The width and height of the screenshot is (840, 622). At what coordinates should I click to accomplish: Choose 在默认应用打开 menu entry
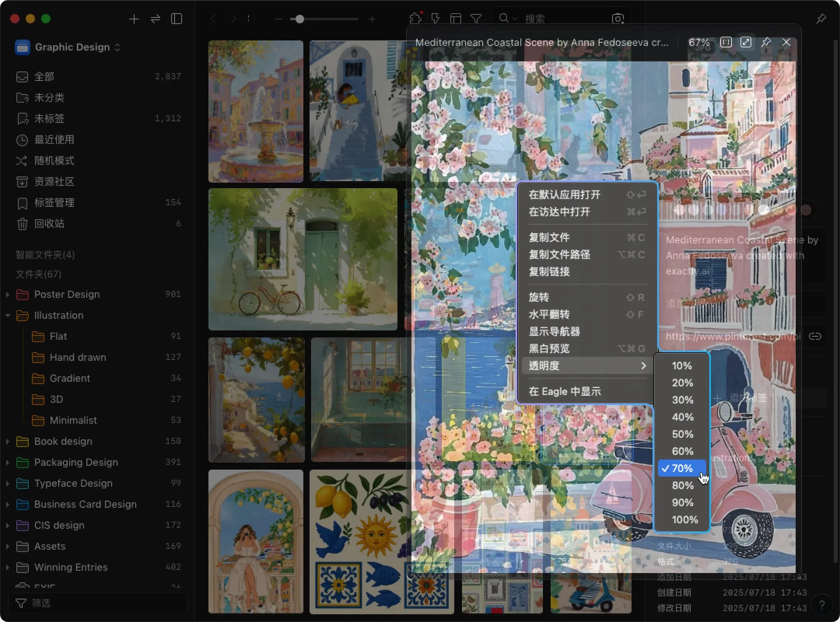tap(587, 195)
